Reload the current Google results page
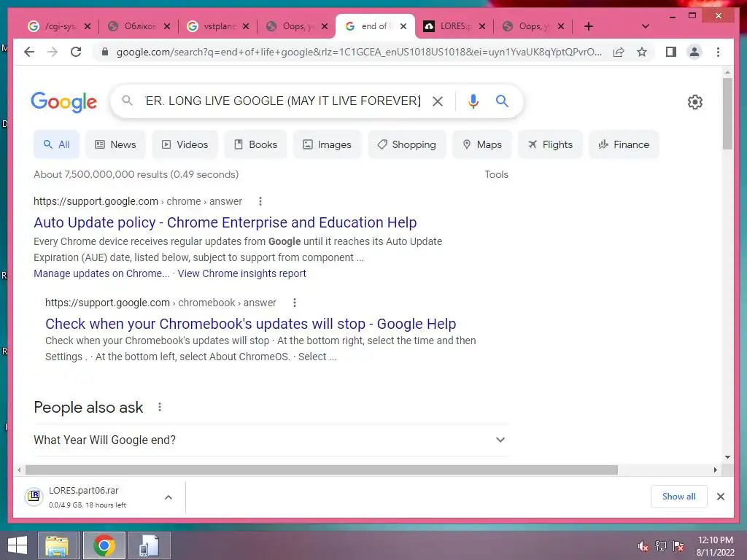This screenshot has width=747, height=560. pos(76,52)
